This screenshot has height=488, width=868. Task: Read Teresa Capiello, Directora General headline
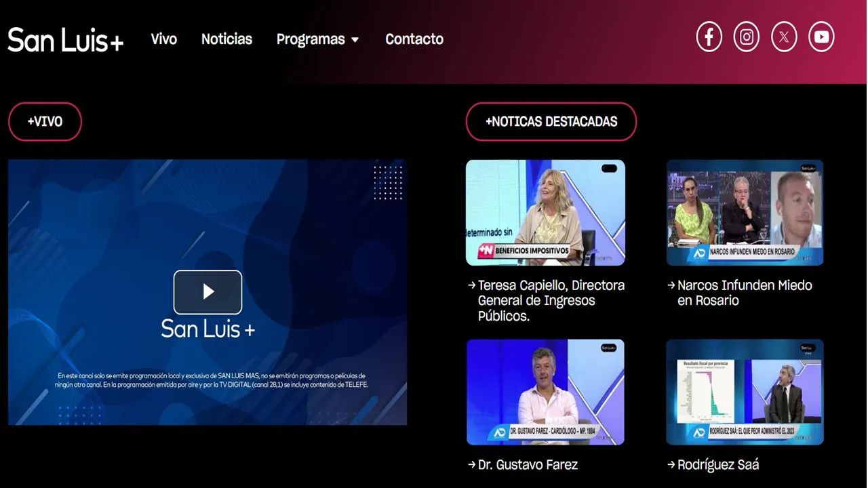tap(551, 300)
